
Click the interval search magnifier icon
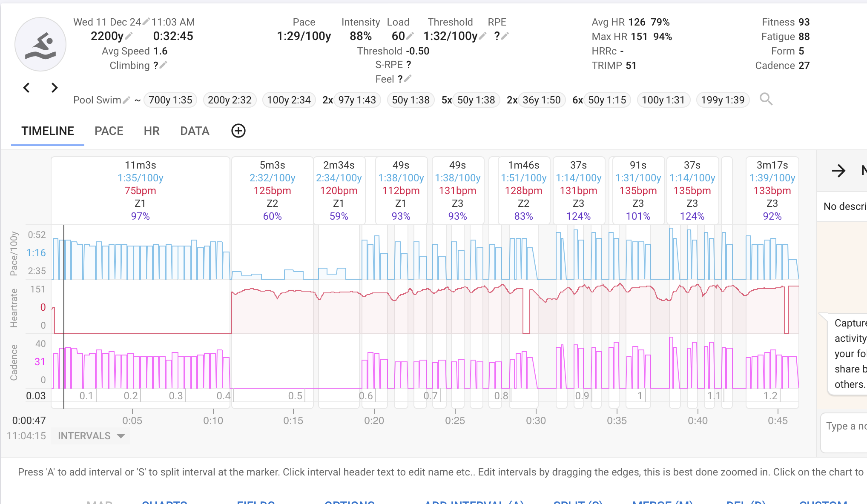click(x=766, y=99)
